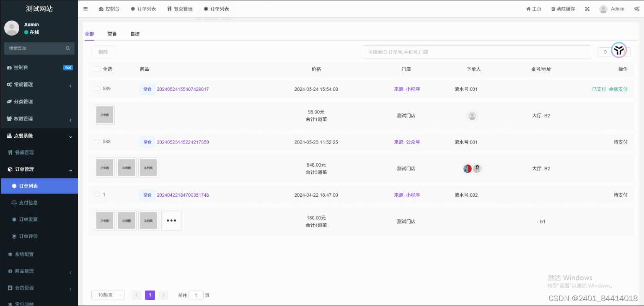Image resolution: width=644 pixels, height=306 pixels.
Task: Click the 测试网站 site title
Action: pos(39,9)
